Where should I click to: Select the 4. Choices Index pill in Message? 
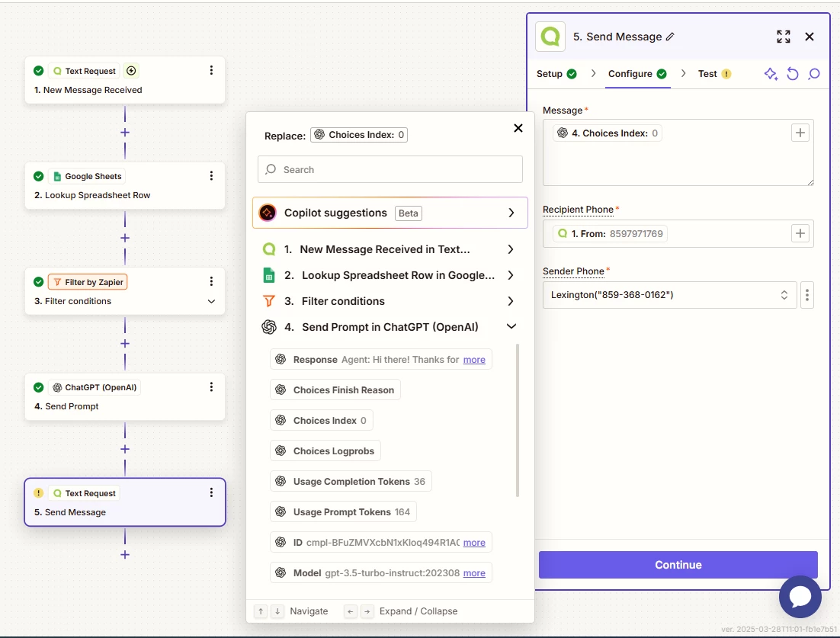point(608,133)
